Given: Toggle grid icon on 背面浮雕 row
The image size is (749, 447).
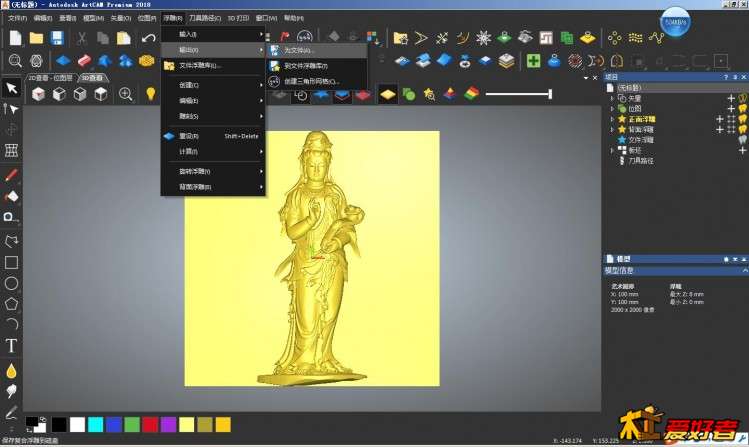Looking at the screenshot, I should point(731,129).
